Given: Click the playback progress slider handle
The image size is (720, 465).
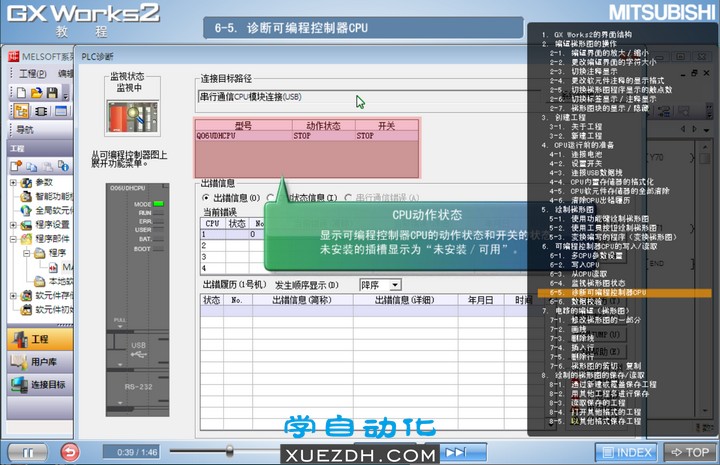Looking at the screenshot, I should point(229,451).
